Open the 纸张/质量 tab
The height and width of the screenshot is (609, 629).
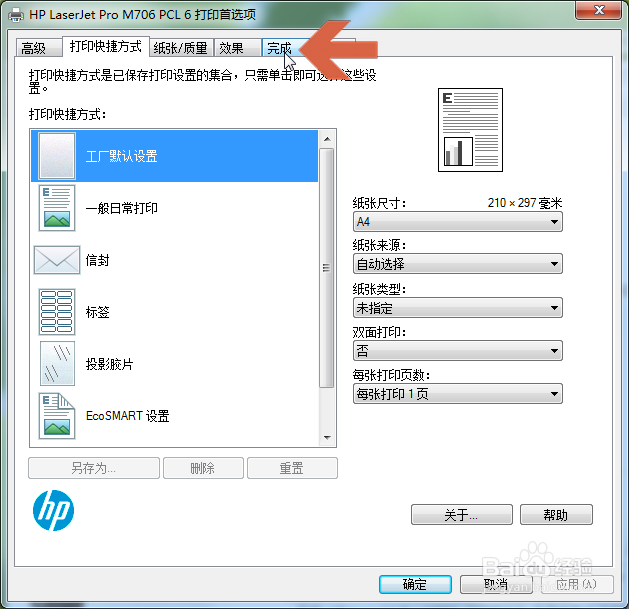[181, 48]
